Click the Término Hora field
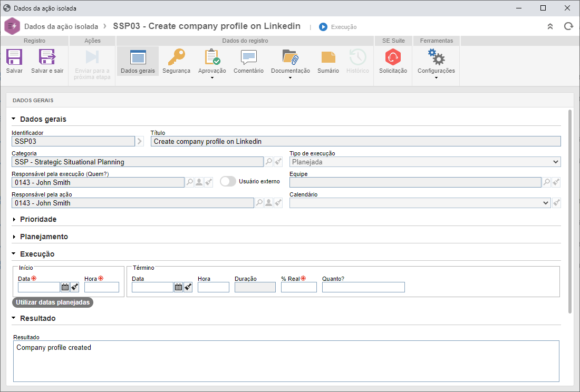 pos(214,287)
